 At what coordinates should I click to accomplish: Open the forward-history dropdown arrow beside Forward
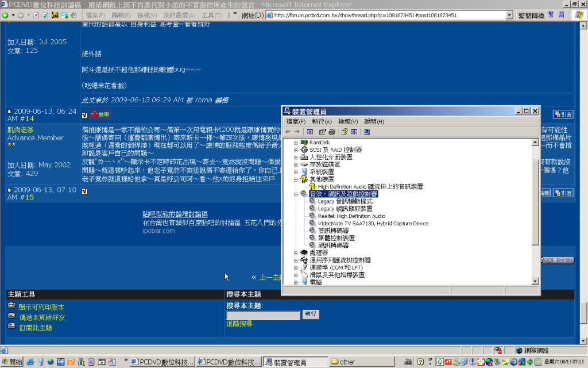pos(29,16)
